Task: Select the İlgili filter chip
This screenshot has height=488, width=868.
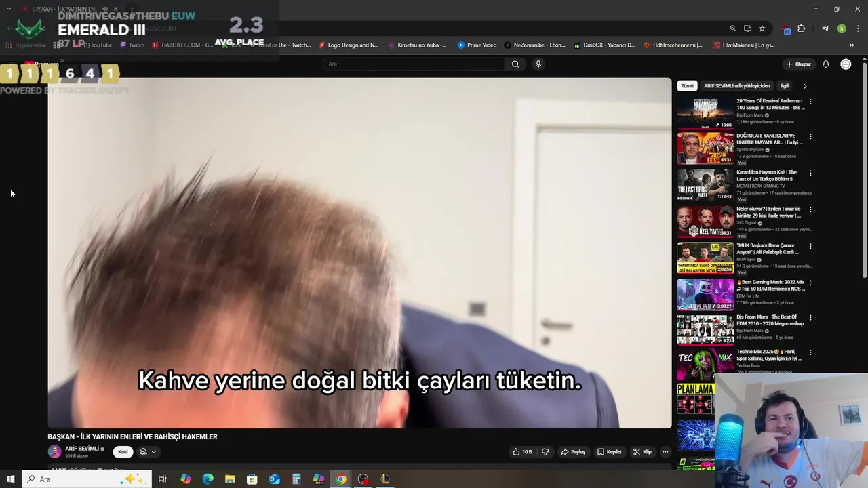Action: tap(785, 86)
